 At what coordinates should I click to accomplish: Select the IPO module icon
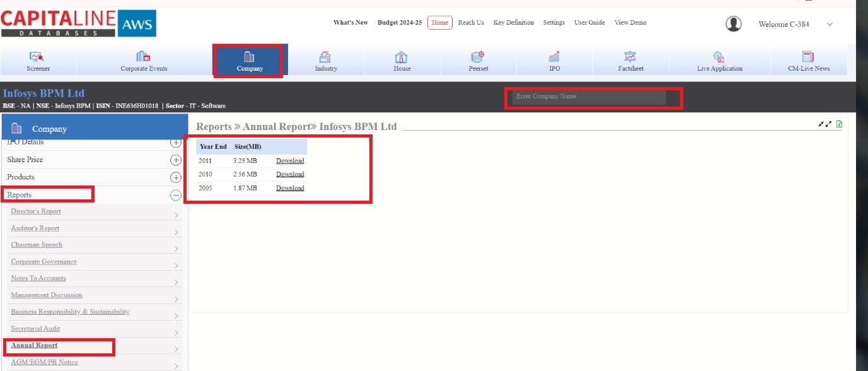pyautogui.click(x=554, y=57)
